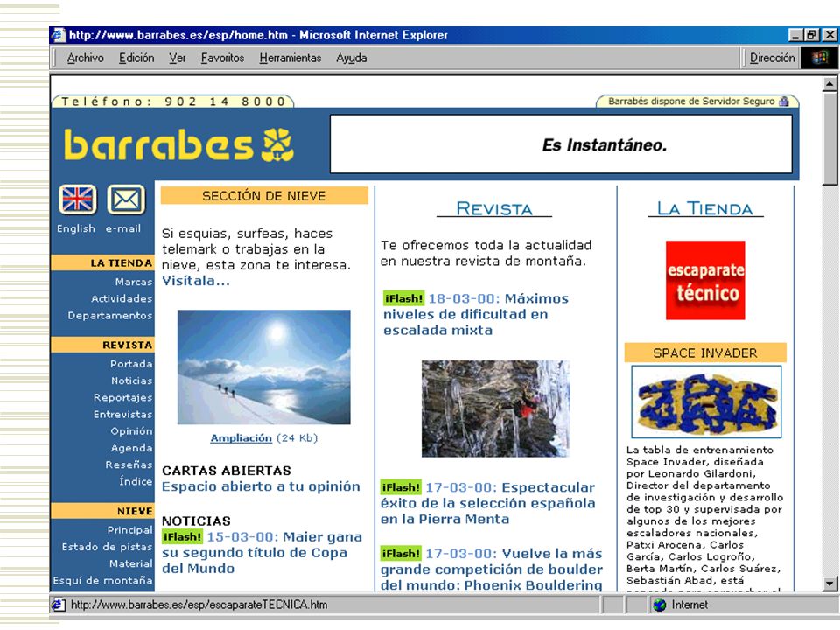840x630 pixels.
Task: Click the 'Es Instantáneo.' banner ad
Action: click(561, 144)
